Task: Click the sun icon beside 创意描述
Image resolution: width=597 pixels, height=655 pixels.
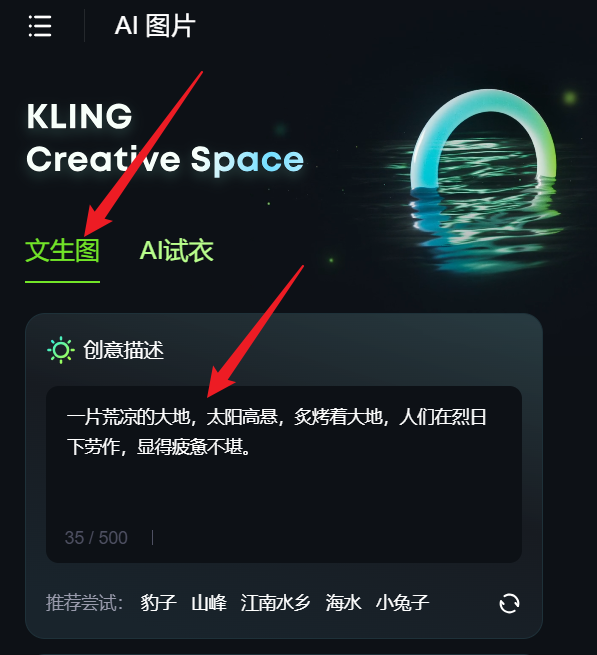Action: click(x=61, y=350)
